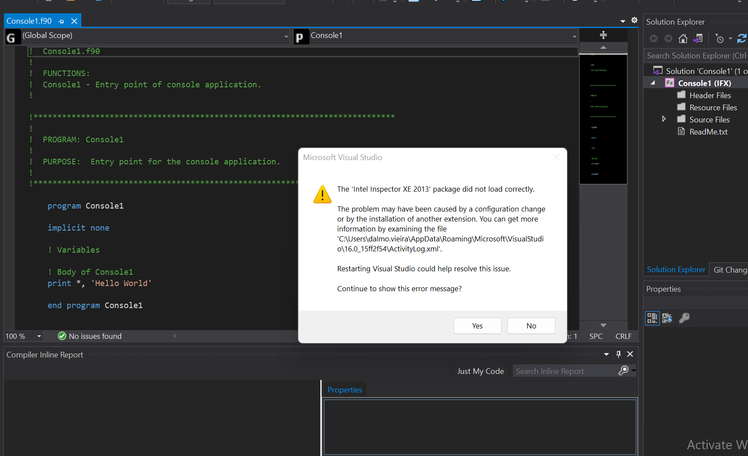The image size is (748, 456).
Task: Click SPC in the editor status bar
Action: (x=595, y=336)
